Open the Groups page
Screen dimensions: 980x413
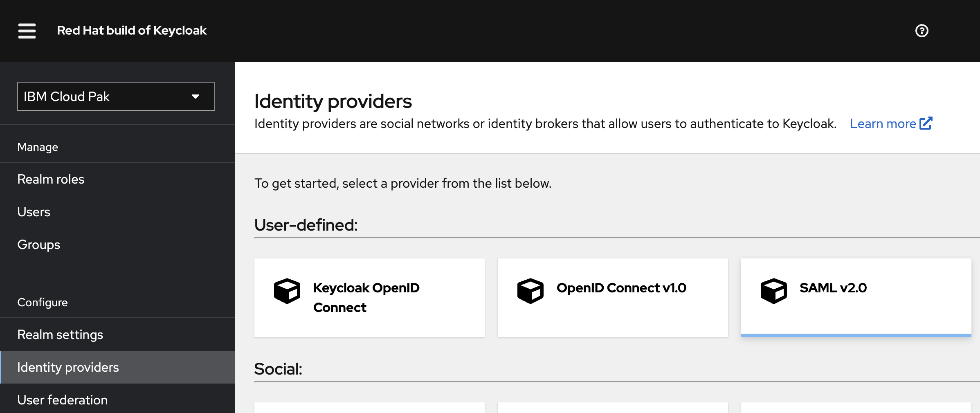coord(38,244)
